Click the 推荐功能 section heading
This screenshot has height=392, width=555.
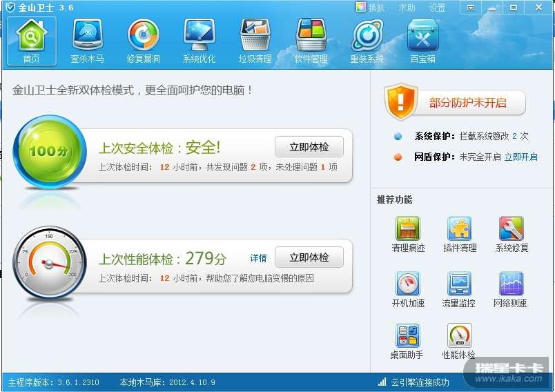(x=394, y=199)
